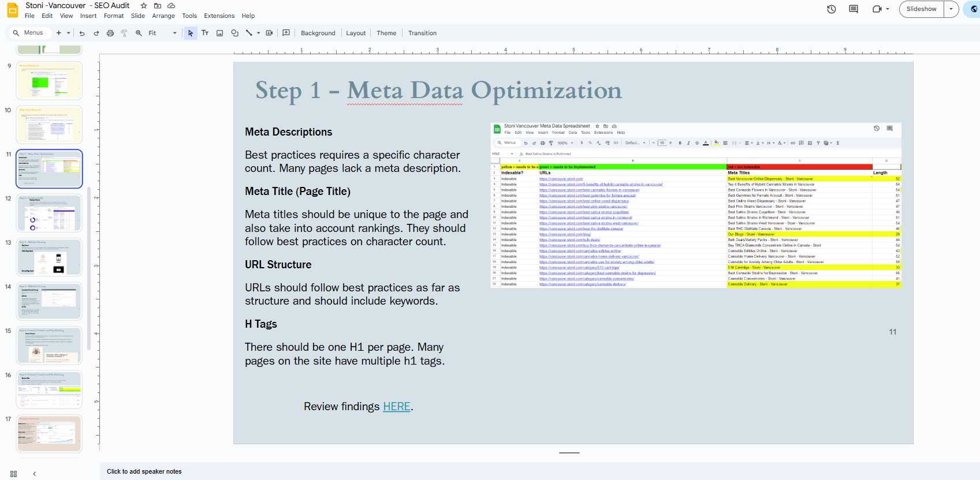Switch to grid view of slides
This screenshot has width=980, height=480.
(x=14, y=474)
